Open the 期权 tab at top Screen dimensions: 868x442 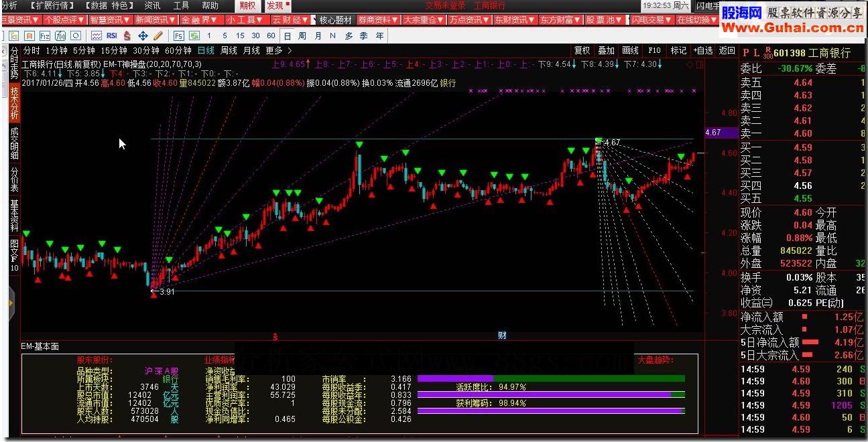pyautogui.click(x=248, y=5)
